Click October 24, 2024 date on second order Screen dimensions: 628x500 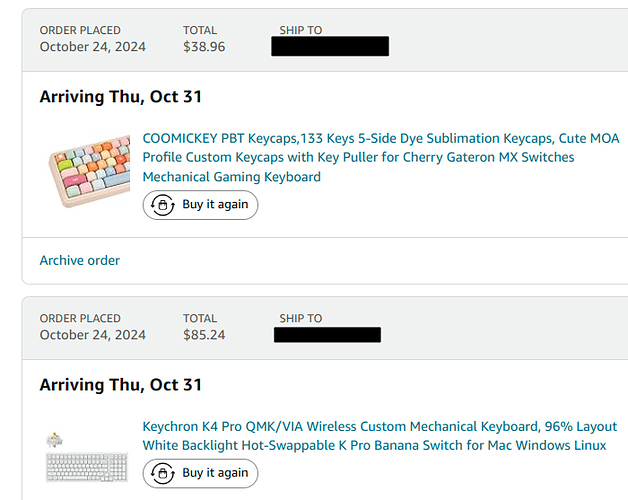point(93,335)
